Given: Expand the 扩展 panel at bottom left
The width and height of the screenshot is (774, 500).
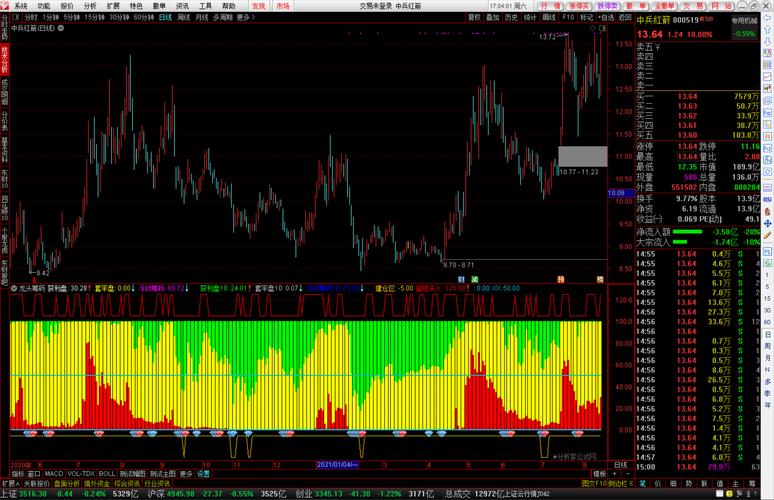Looking at the screenshot, I should (10, 484).
